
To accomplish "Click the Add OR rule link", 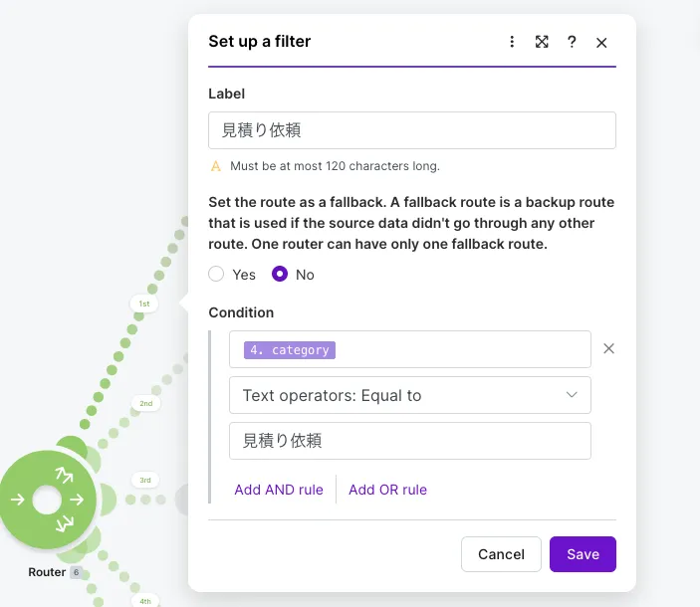I will [387, 490].
